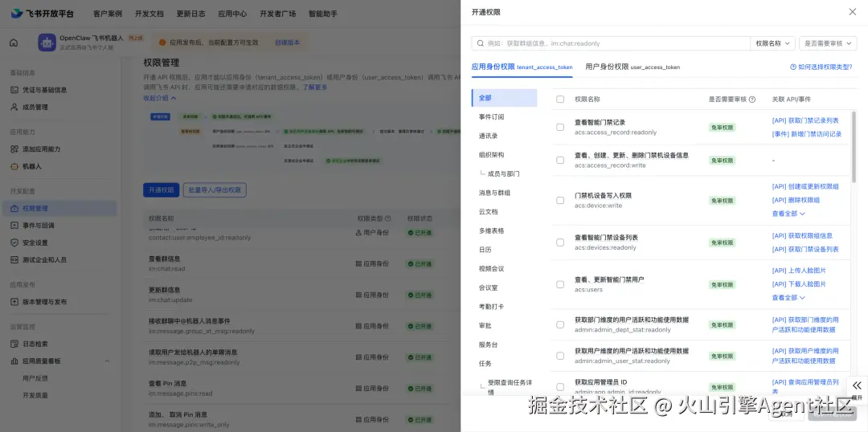Select 成员与部门 sub-category
This screenshot has width=868, height=432.
[x=503, y=173]
